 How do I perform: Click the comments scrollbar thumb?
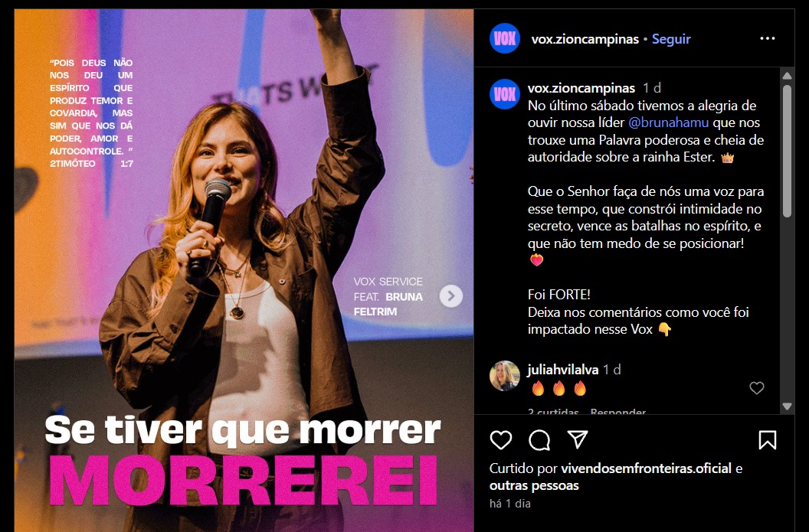[x=787, y=151]
